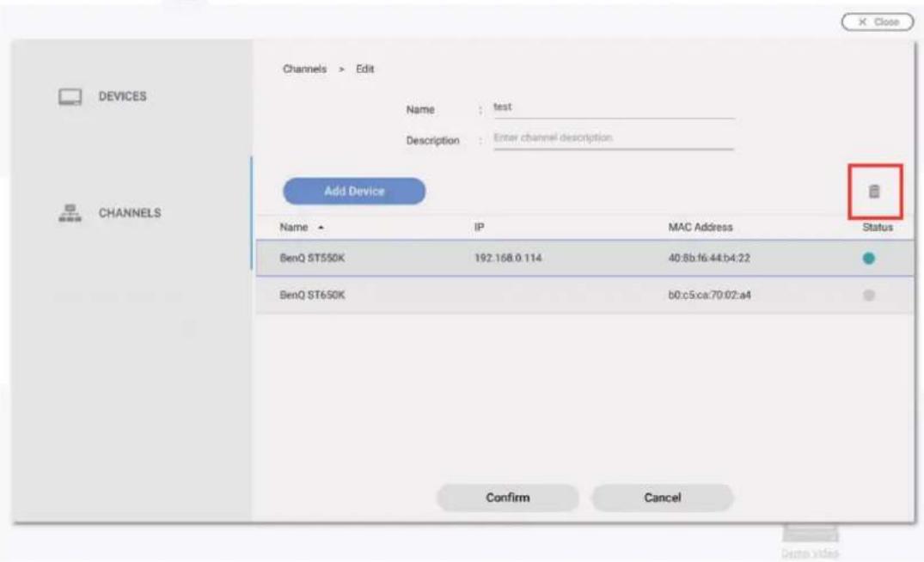
Task: Click the IP column header
Action: [x=479, y=228]
